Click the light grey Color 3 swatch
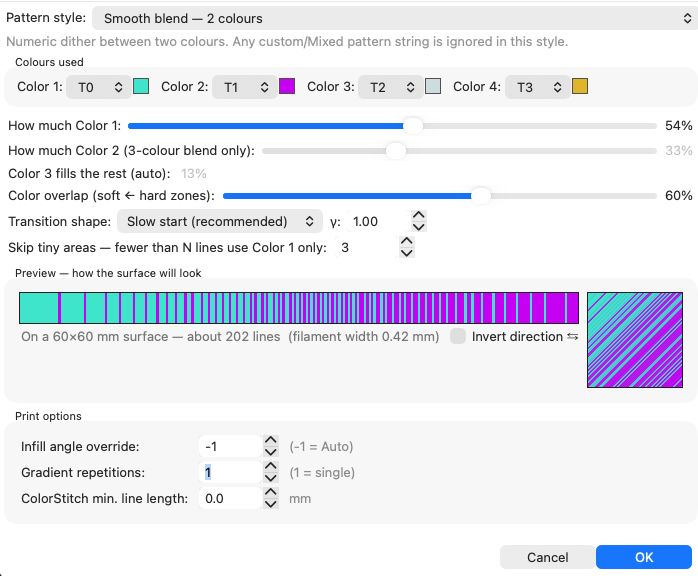Viewport: 698px width, 576px height. pos(433,86)
